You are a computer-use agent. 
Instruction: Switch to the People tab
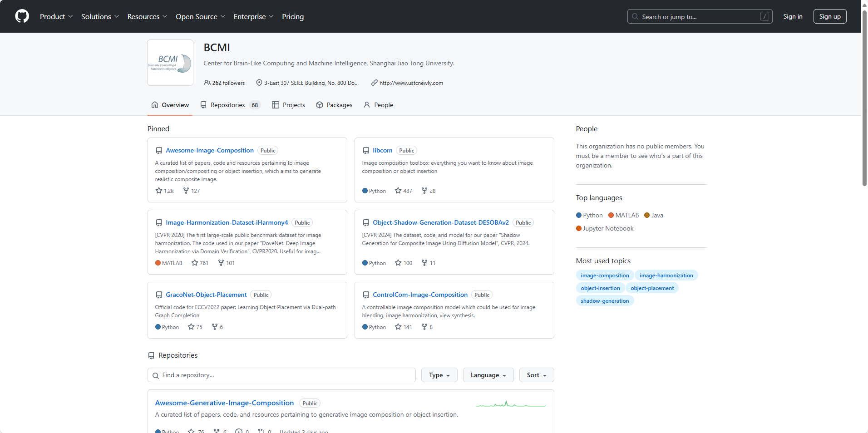(x=378, y=105)
